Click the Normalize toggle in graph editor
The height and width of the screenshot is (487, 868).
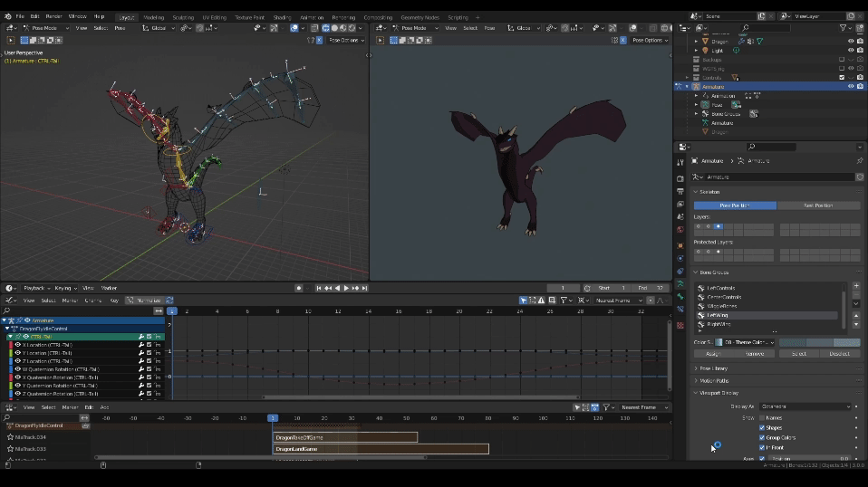[x=144, y=301]
